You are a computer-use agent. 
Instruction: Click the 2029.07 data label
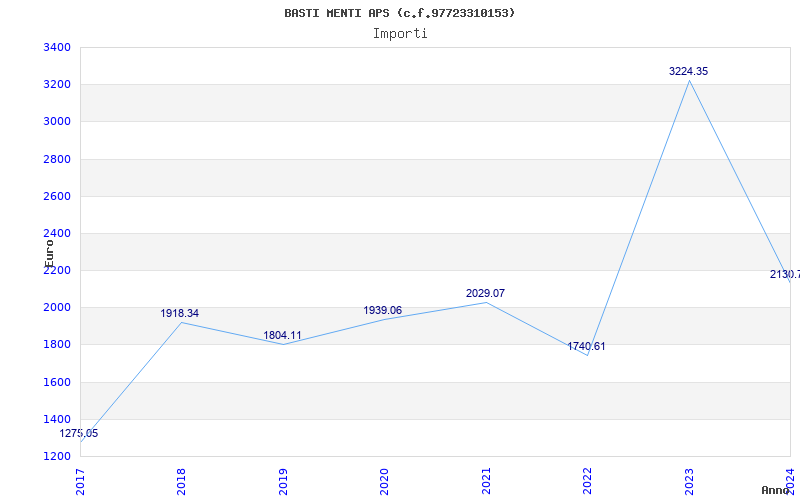coord(485,293)
